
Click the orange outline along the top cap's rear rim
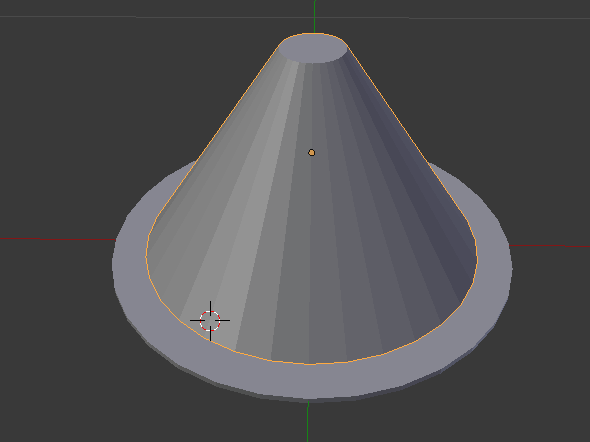313,34
